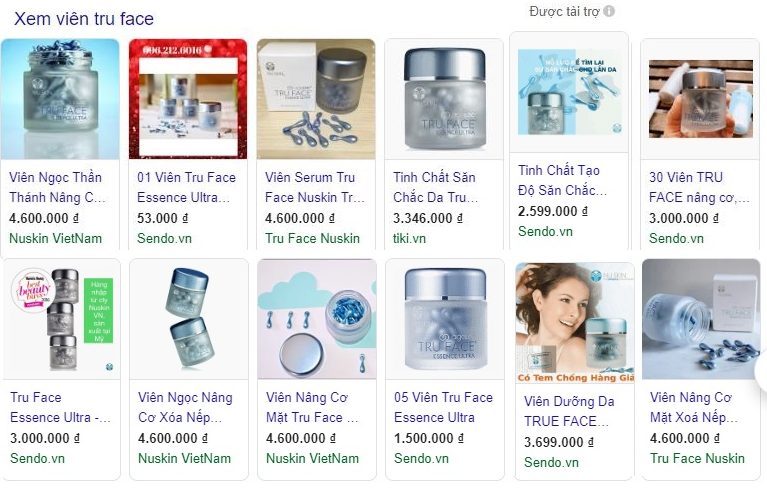Viewport: 767px width, 491px height.
Task: Click the cloud and capsules product image
Action: pyautogui.click(x=317, y=319)
